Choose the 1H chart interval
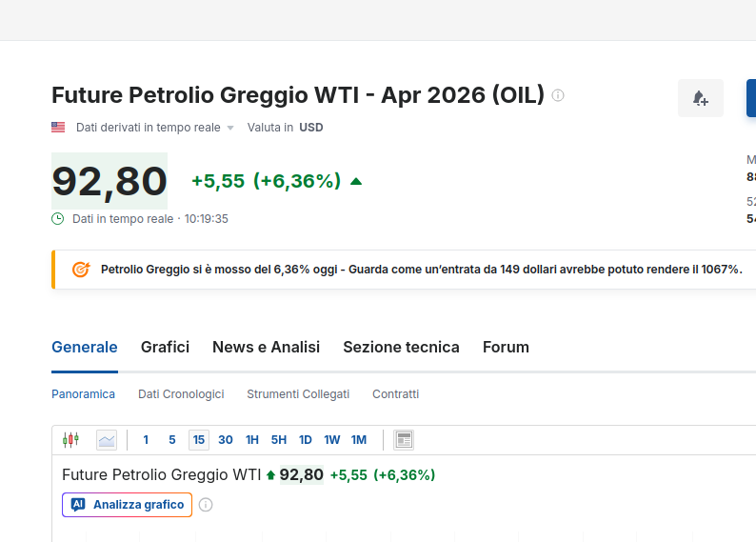756x542 pixels. pyautogui.click(x=252, y=440)
